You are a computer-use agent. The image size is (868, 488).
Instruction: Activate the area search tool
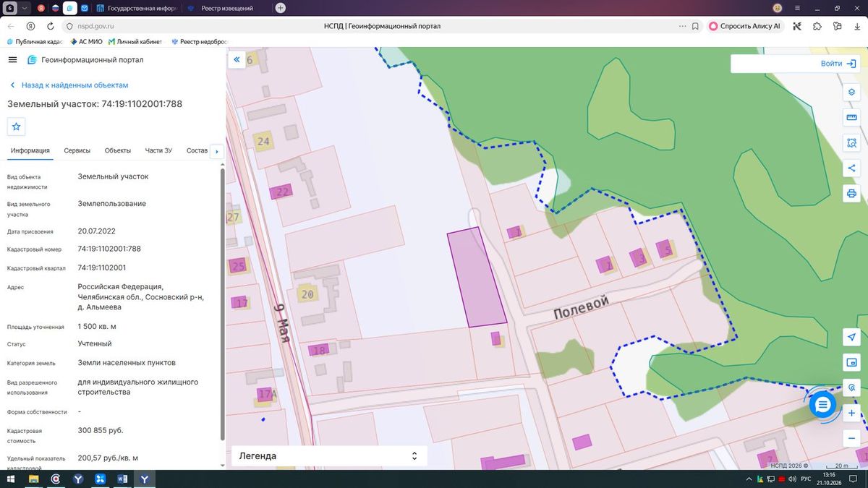click(851, 143)
